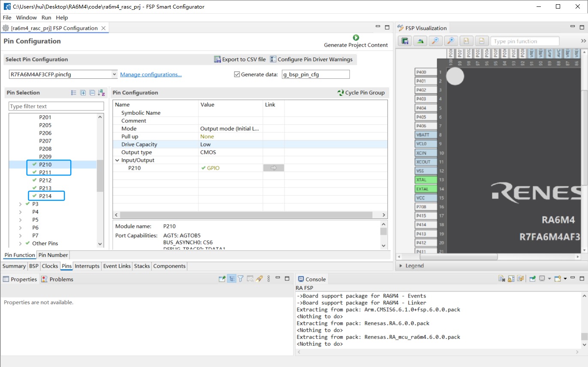Open the pin configuration file dropdown
588x367 pixels.
[114, 75]
